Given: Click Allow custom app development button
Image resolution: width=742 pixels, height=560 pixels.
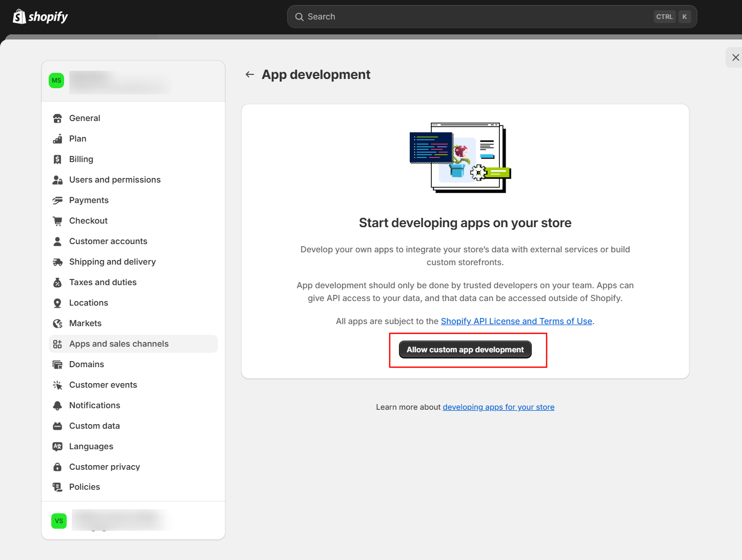Looking at the screenshot, I should (465, 350).
